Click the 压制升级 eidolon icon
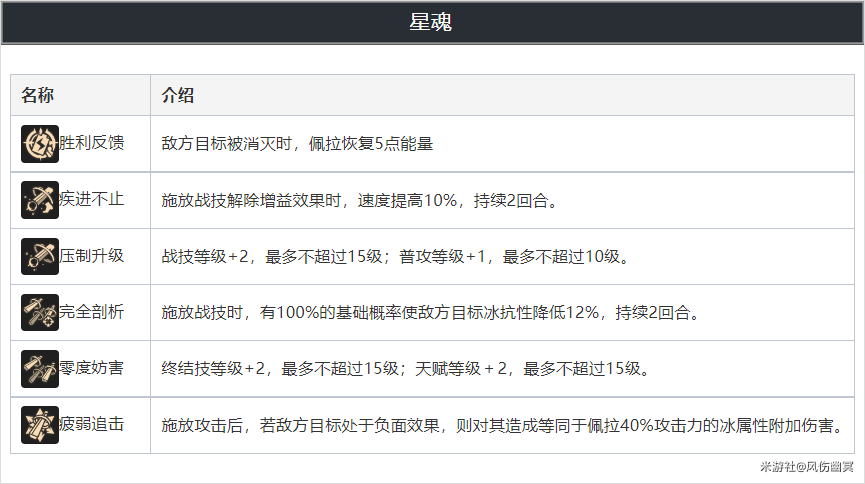Image resolution: width=865 pixels, height=484 pixels. [40, 256]
